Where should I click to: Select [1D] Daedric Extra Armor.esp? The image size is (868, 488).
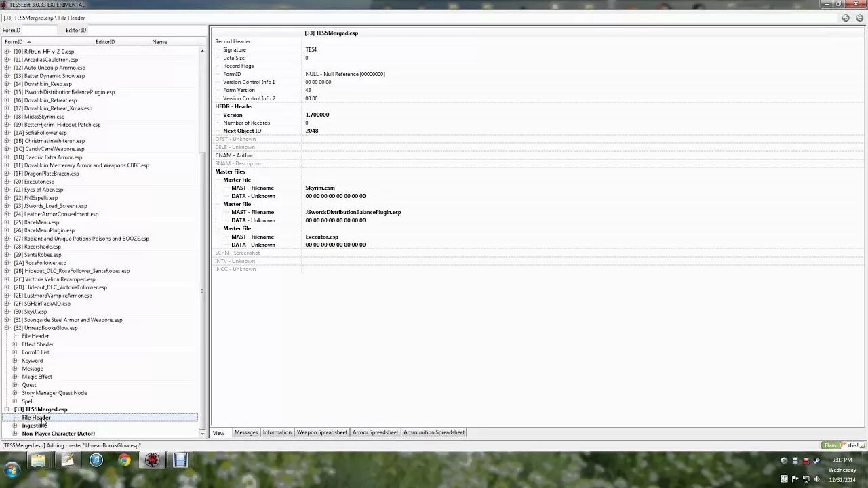coord(48,157)
